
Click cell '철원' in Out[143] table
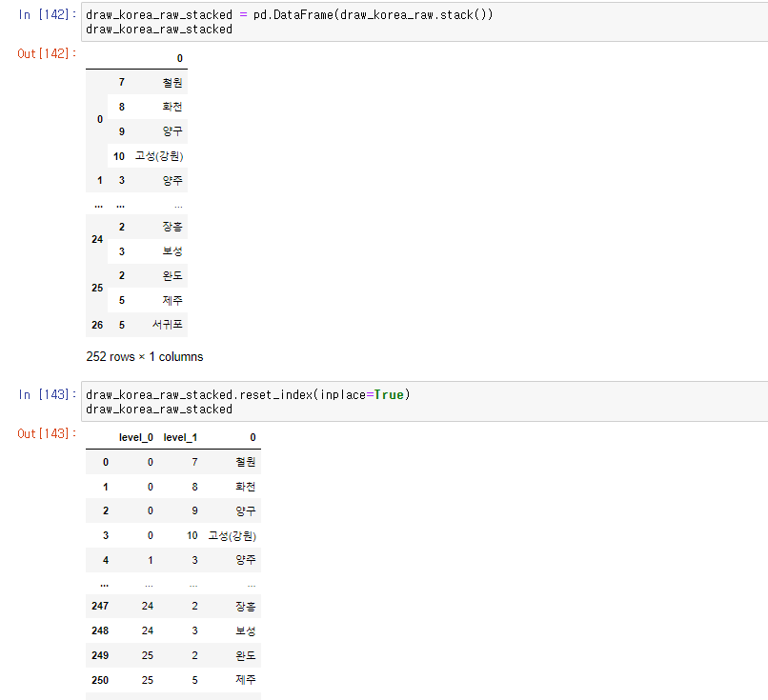pyautogui.click(x=246, y=462)
